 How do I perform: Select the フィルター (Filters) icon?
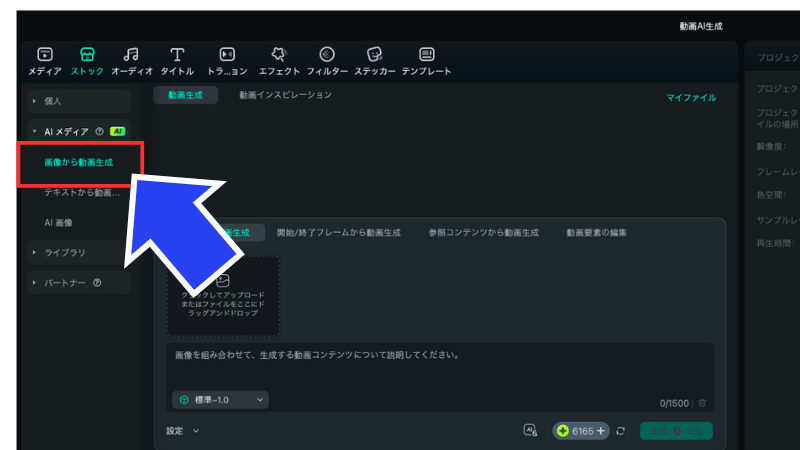click(x=327, y=55)
